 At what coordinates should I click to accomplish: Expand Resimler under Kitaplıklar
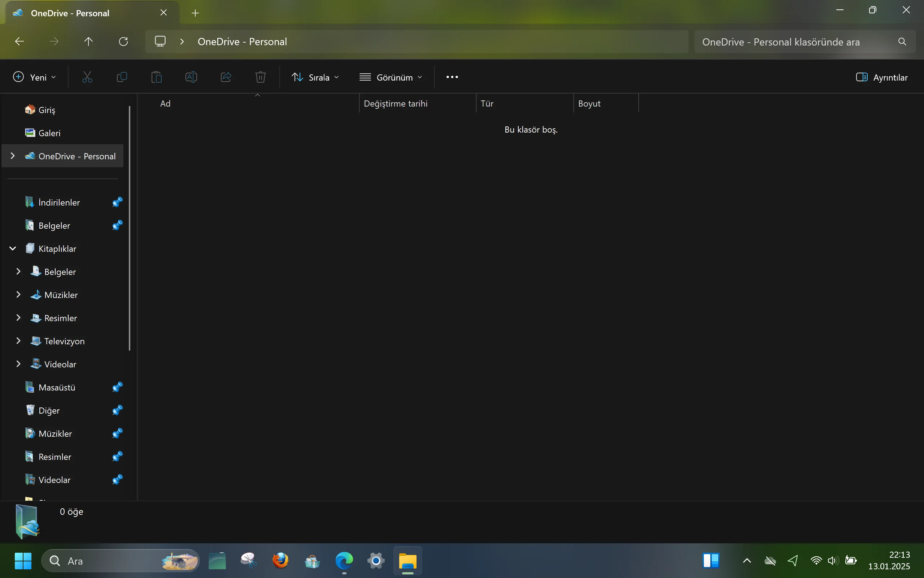pyautogui.click(x=18, y=318)
